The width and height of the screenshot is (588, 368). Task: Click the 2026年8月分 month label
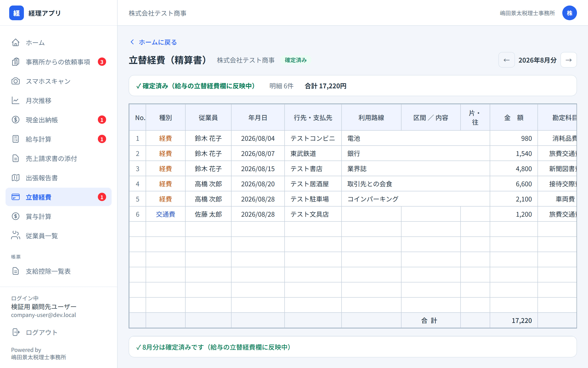click(x=537, y=60)
